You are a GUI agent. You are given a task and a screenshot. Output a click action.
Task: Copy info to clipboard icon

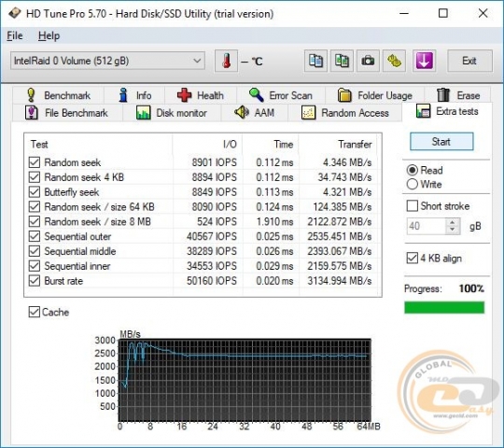click(315, 61)
